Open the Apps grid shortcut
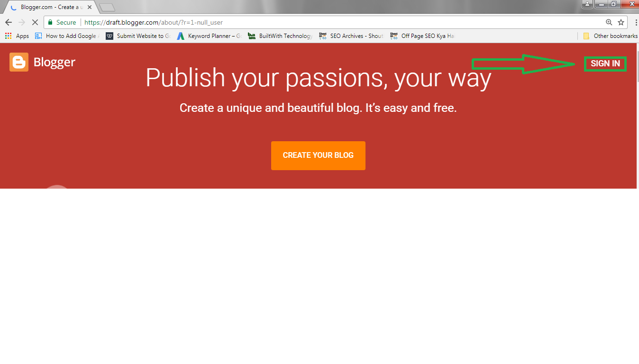639x364 pixels. (17, 36)
